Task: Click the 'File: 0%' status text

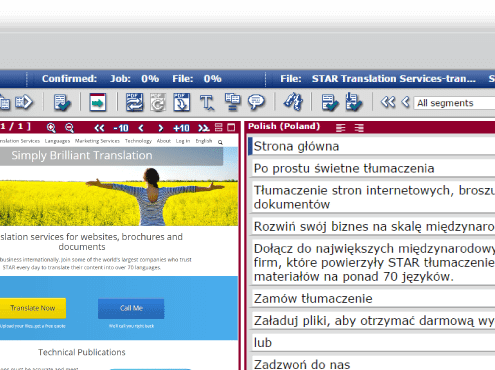Action: pos(197,79)
